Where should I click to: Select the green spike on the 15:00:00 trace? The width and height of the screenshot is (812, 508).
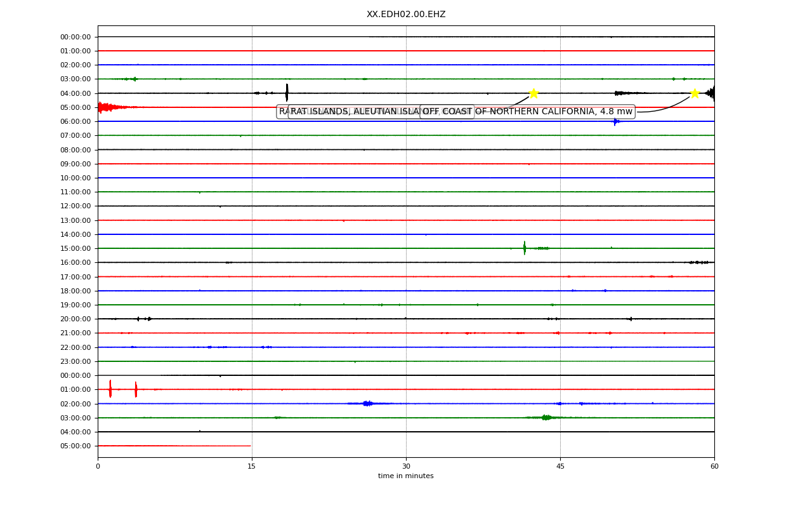tap(524, 248)
